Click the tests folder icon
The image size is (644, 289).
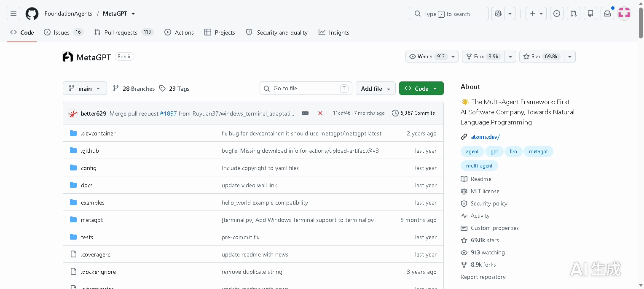tap(73, 237)
